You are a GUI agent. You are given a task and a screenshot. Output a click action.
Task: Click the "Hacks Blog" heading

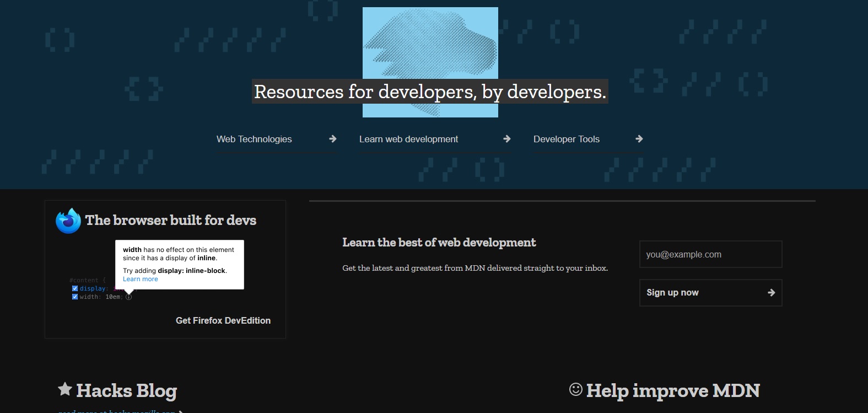[127, 390]
